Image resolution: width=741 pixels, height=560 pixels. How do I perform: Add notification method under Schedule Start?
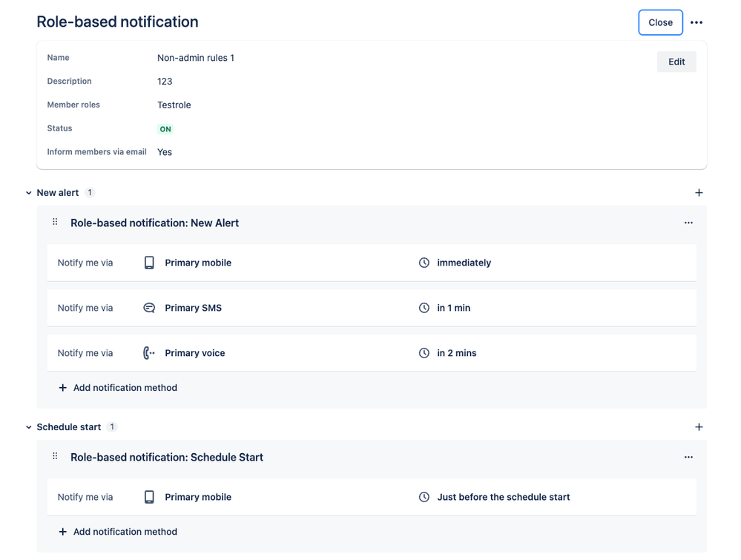pyautogui.click(x=118, y=532)
